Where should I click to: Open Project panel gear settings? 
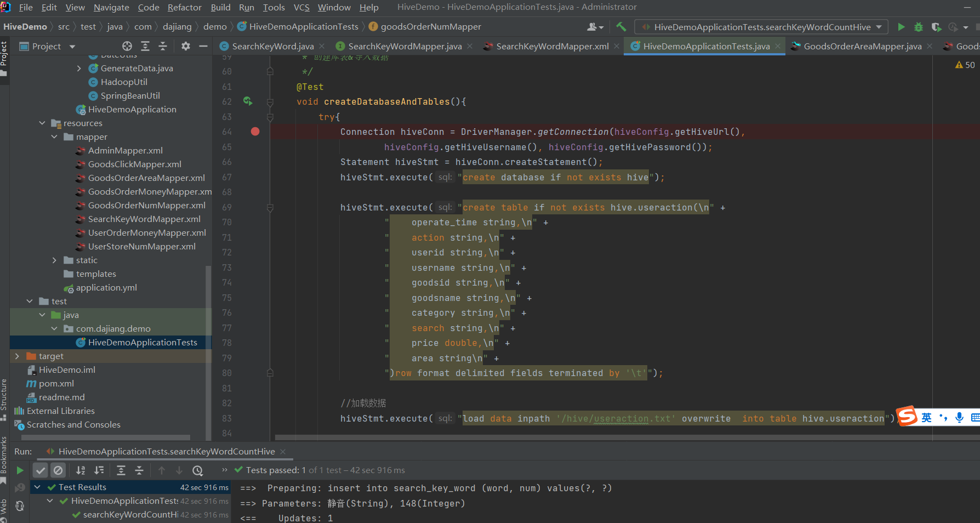[x=186, y=47]
